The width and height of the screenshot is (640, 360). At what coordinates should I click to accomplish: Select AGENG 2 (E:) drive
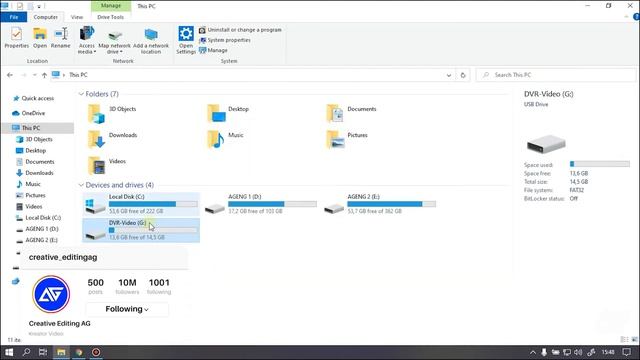(380, 204)
